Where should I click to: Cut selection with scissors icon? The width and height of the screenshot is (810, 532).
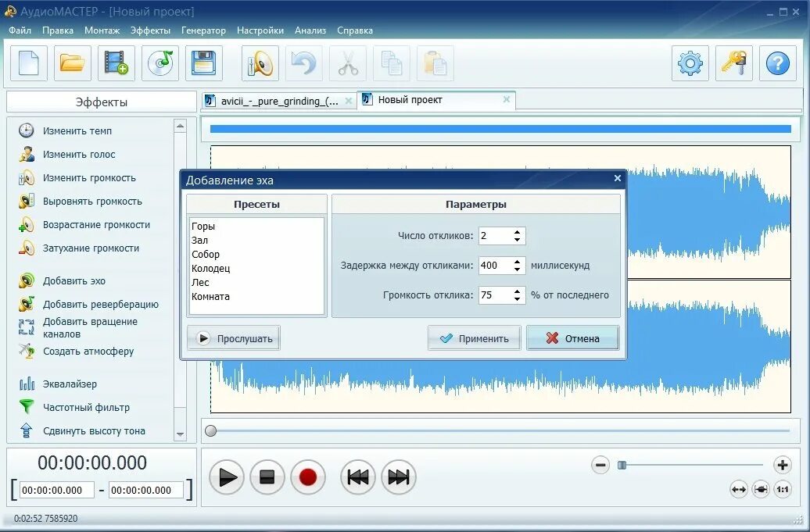[x=348, y=63]
